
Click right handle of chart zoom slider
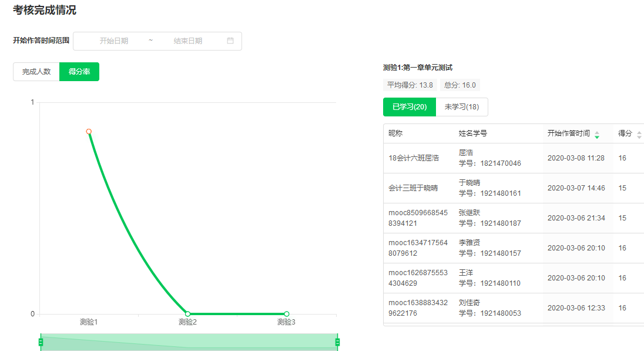(337, 342)
